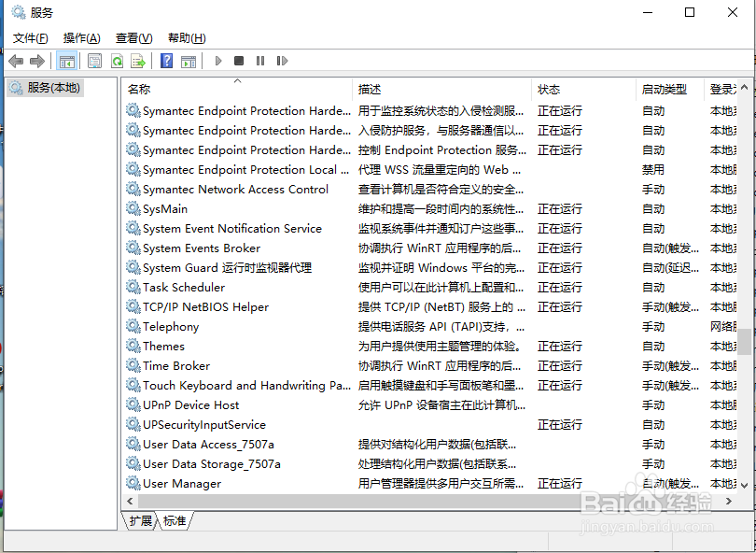The image size is (756, 553).
Task: Click the left arrow of horizontal scrollbar
Action: 130,502
